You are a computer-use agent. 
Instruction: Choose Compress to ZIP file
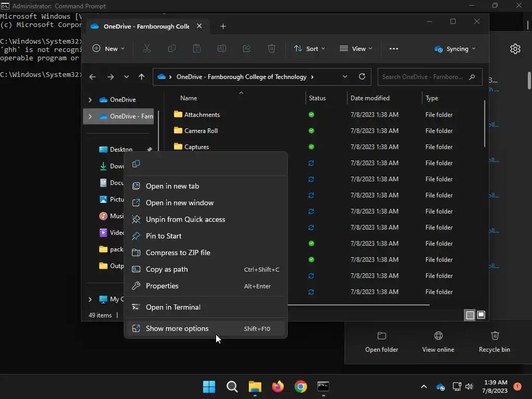pyautogui.click(x=206, y=252)
